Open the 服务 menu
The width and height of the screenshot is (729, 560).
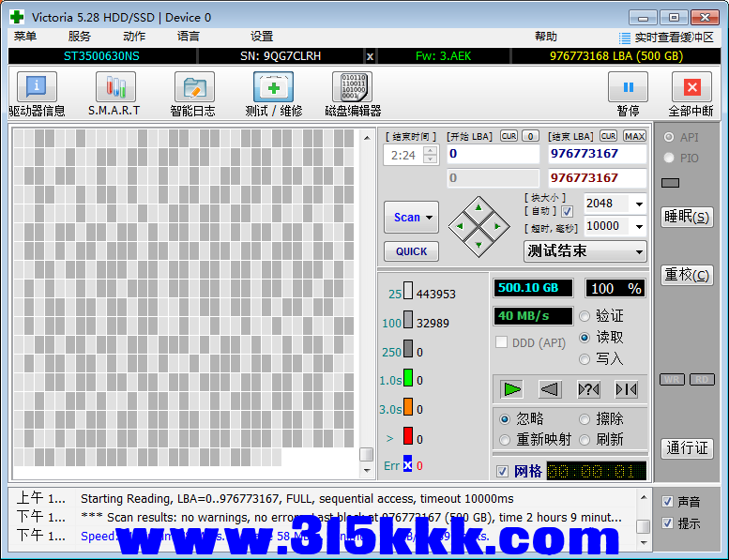80,37
